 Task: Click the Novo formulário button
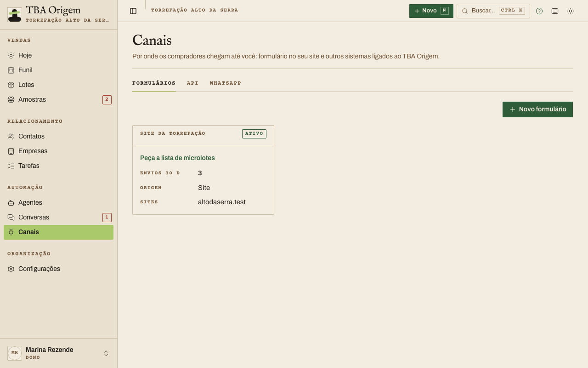(x=537, y=109)
